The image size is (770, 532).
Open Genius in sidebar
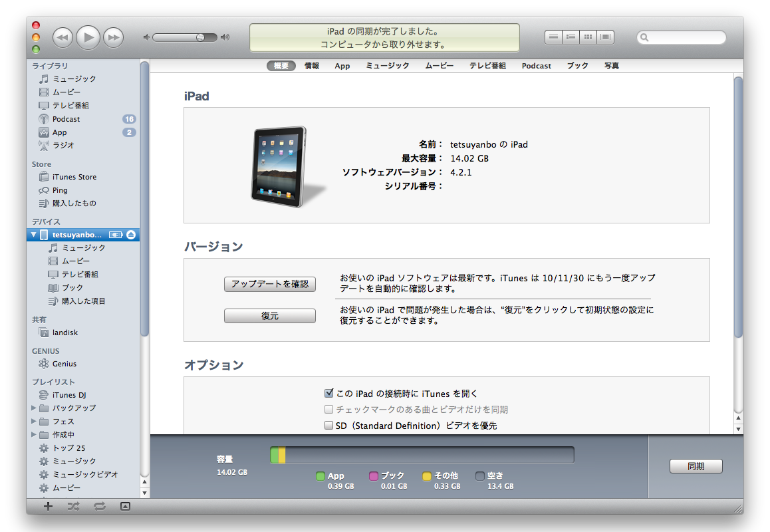83,364
